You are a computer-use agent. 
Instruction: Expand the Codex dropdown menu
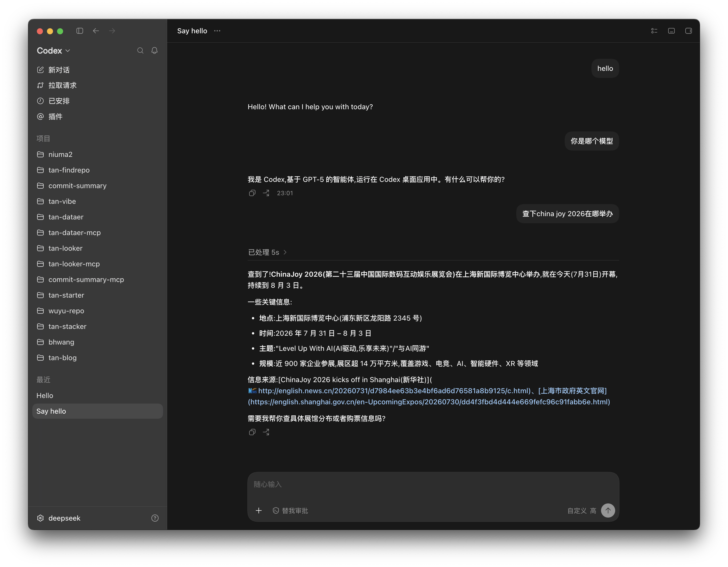pos(54,51)
